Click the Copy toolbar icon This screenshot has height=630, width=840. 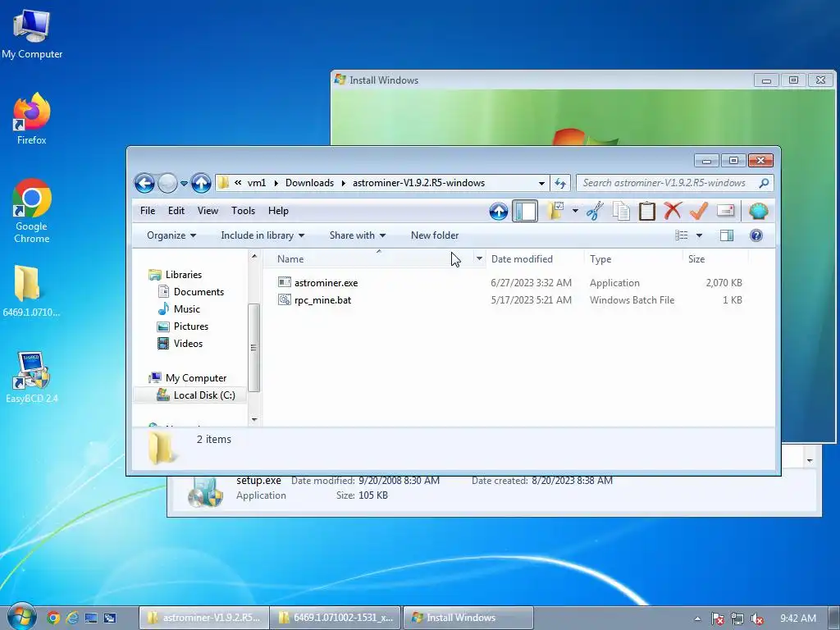coord(621,211)
